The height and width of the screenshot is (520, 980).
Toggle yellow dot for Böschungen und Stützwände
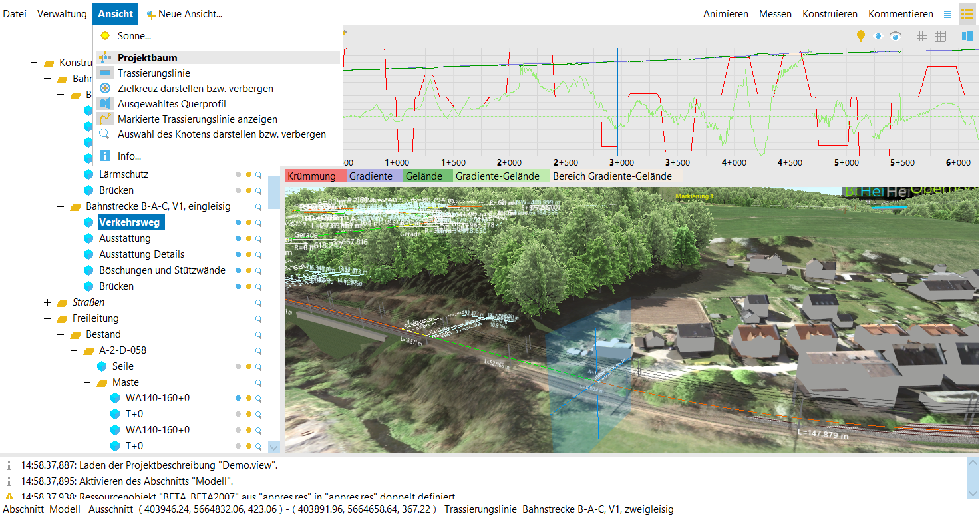(x=248, y=270)
